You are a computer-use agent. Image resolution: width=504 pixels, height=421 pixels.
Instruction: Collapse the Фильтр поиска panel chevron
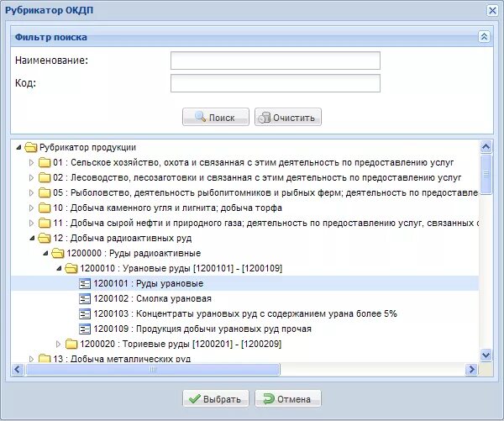coord(484,36)
